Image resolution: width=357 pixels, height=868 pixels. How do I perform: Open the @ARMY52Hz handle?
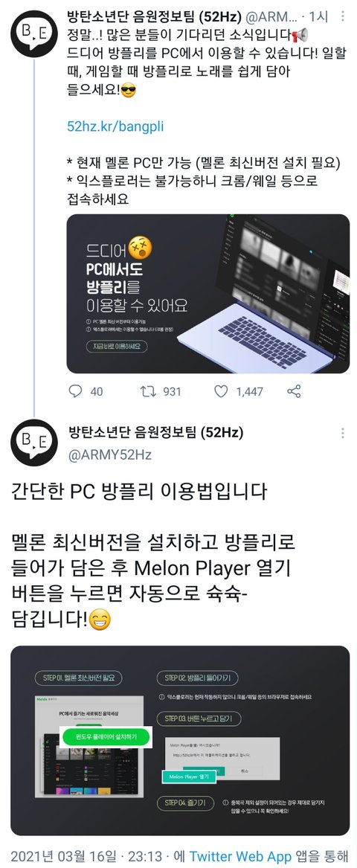pyautogui.click(x=109, y=455)
